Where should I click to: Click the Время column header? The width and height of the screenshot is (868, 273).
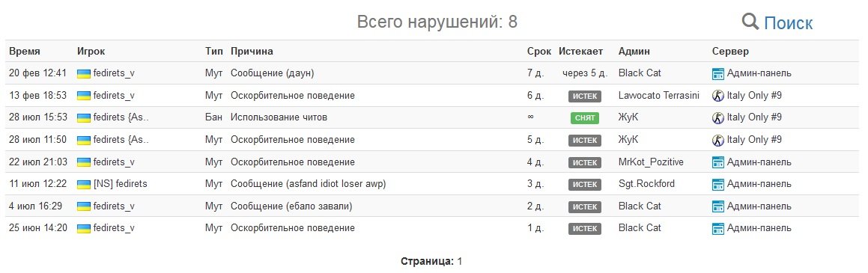coord(25,52)
